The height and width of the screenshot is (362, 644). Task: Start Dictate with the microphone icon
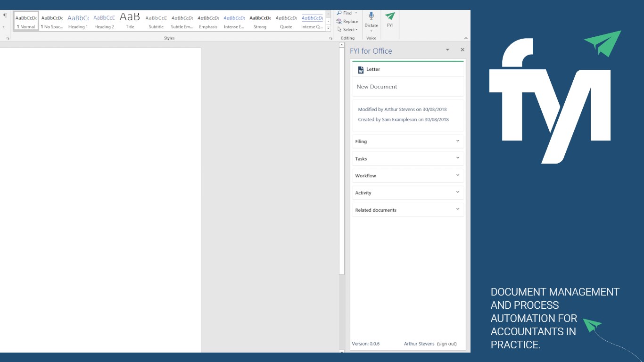pos(371,16)
